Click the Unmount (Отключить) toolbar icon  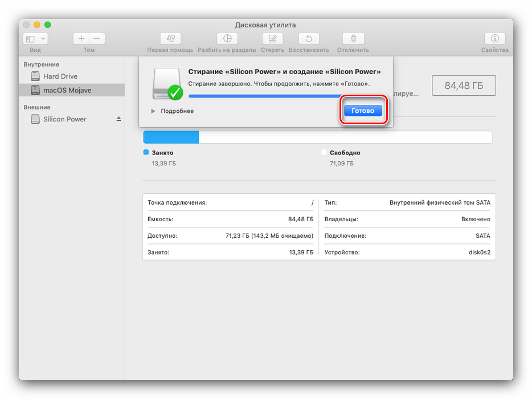click(x=353, y=39)
